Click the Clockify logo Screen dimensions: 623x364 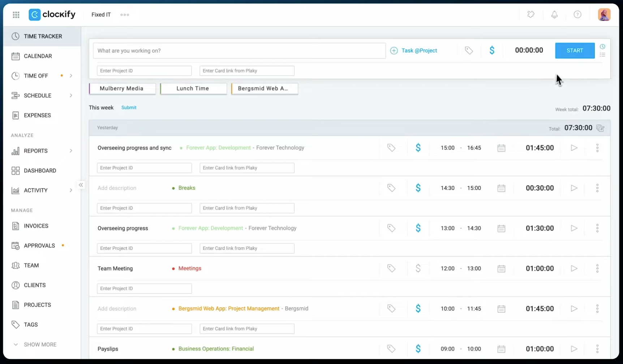tap(52, 14)
